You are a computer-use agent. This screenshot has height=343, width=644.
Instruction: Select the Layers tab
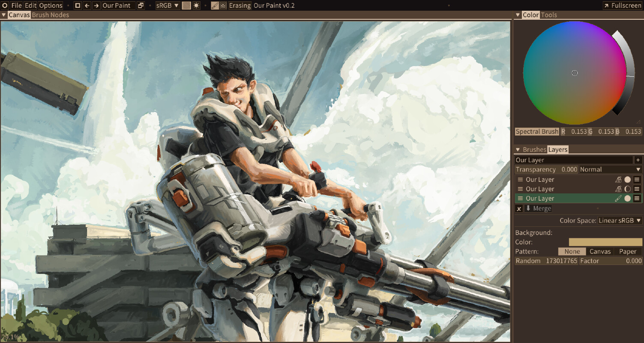tap(558, 150)
